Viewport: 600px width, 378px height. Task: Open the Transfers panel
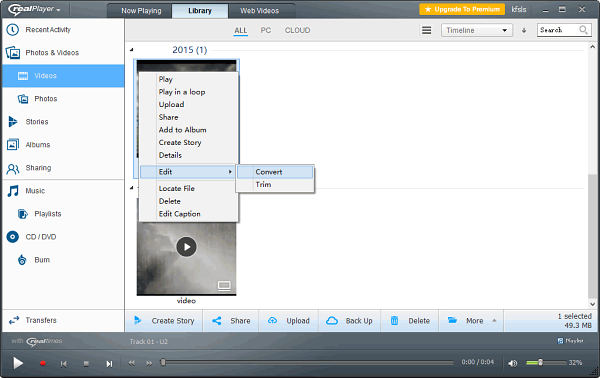click(x=63, y=320)
